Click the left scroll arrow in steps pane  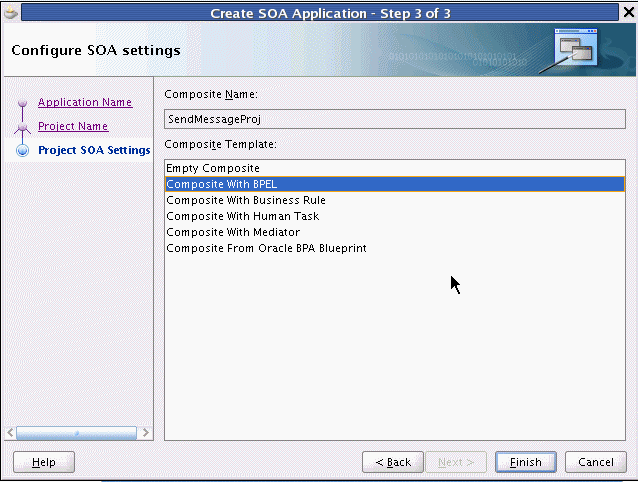[x=10, y=433]
